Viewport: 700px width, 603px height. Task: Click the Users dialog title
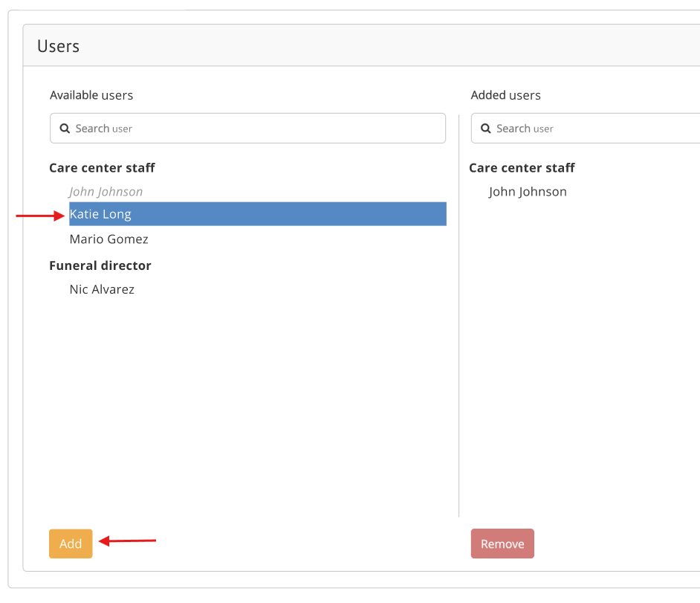(x=58, y=45)
